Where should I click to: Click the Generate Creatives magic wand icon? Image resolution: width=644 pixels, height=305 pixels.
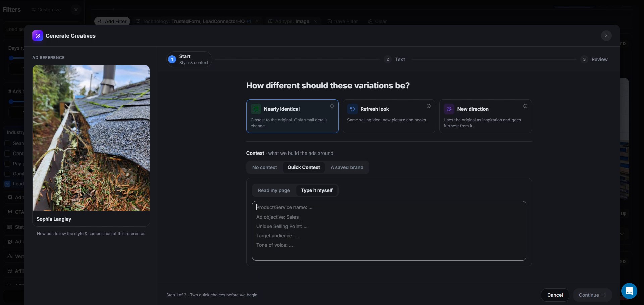(38, 36)
